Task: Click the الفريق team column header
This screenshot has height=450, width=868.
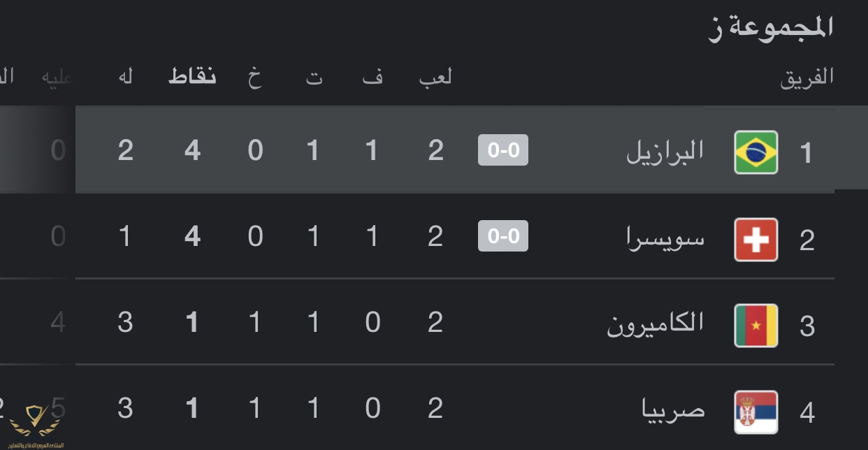Action: pyautogui.click(x=807, y=78)
